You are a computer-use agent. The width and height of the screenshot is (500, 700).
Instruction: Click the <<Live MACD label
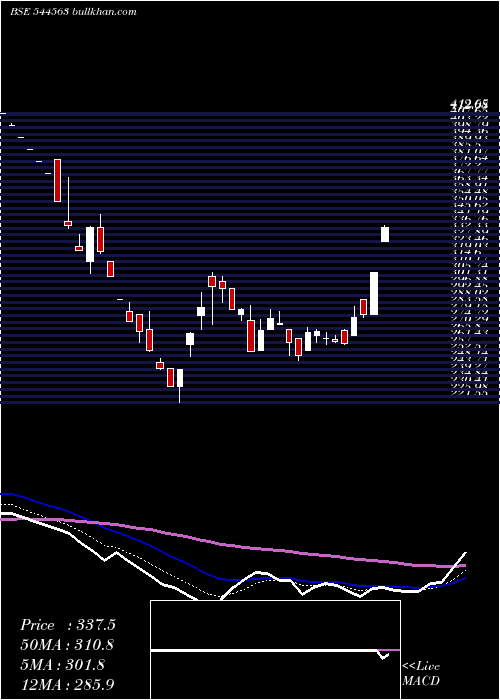[x=421, y=673]
